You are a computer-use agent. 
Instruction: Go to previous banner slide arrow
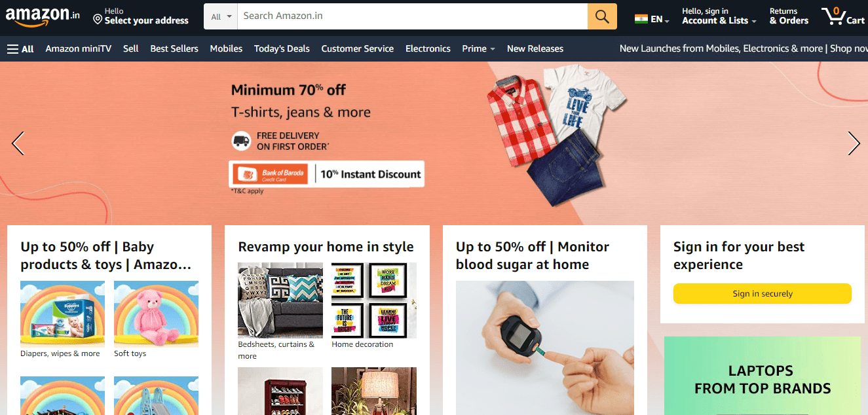18,143
